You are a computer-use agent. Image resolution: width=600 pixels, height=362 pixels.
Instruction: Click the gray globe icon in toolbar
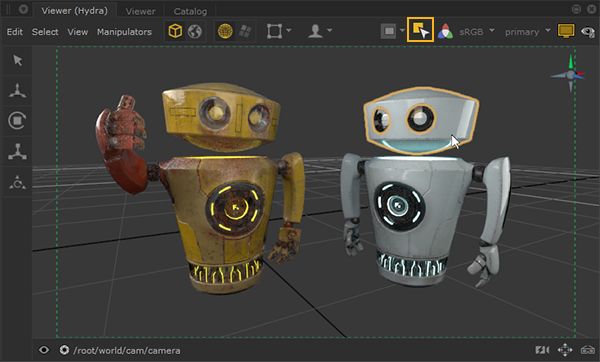click(195, 31)
